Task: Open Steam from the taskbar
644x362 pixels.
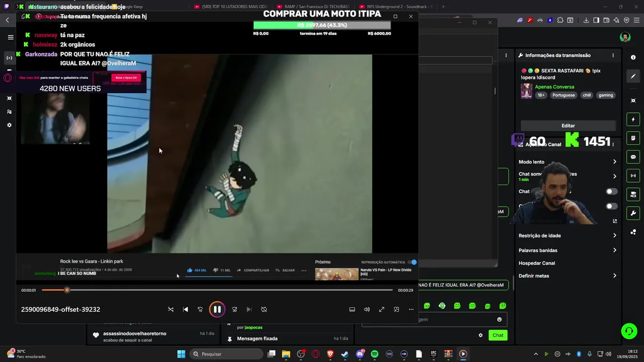Action: (x=345, y=354)
